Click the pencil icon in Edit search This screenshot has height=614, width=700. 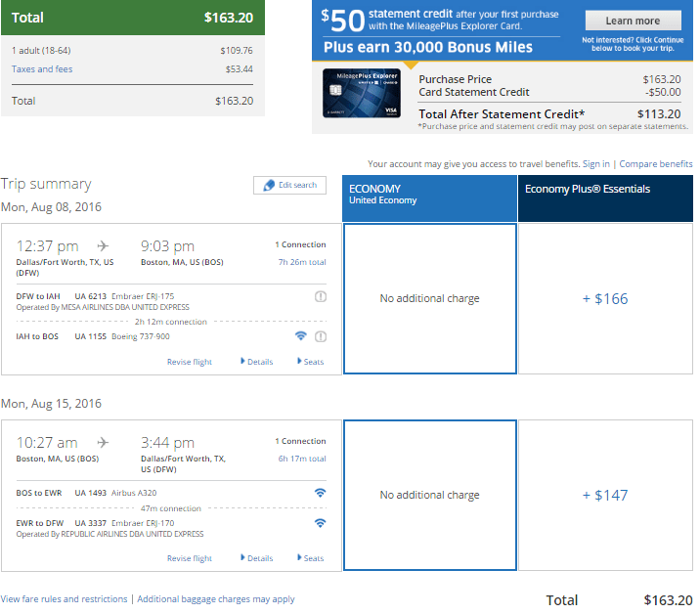click(x=269, y=186)
